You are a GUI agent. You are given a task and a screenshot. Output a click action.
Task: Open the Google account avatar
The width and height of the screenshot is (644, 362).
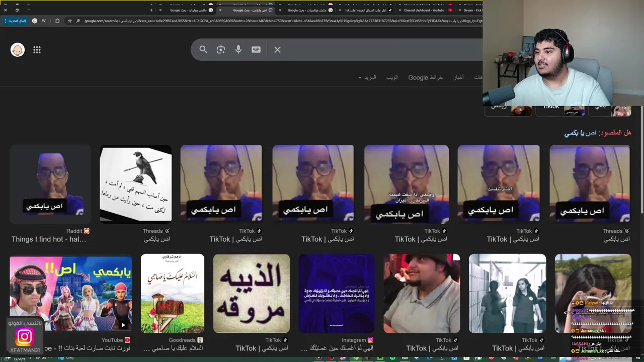coord(18,50)
